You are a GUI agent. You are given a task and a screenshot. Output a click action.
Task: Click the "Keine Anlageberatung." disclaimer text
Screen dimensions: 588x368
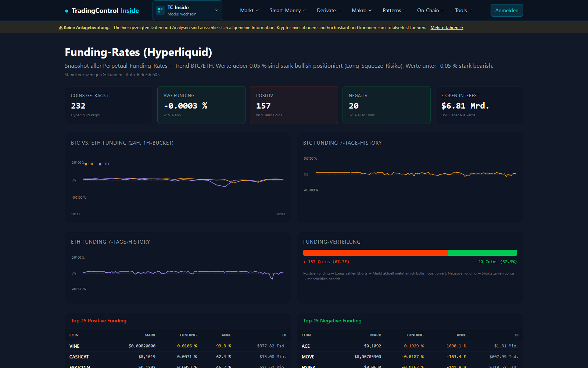point(87,28)
